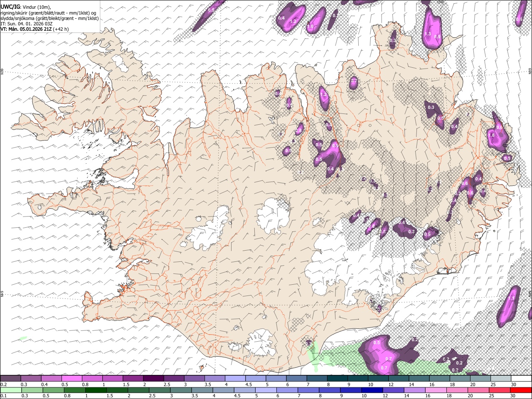Image resolution: width=532 pixels, height=399 pixels.
Task: Click the "UWC/IG" title text
Action: [10, 6]
